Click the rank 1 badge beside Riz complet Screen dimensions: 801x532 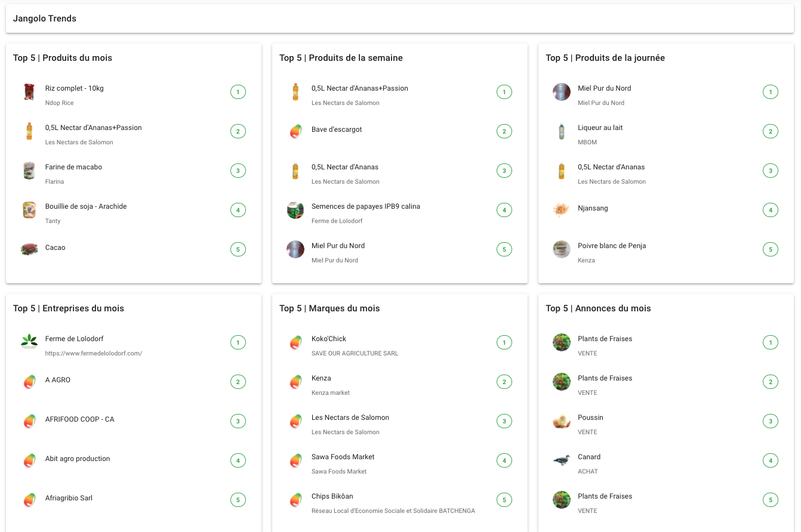[238, 92]
